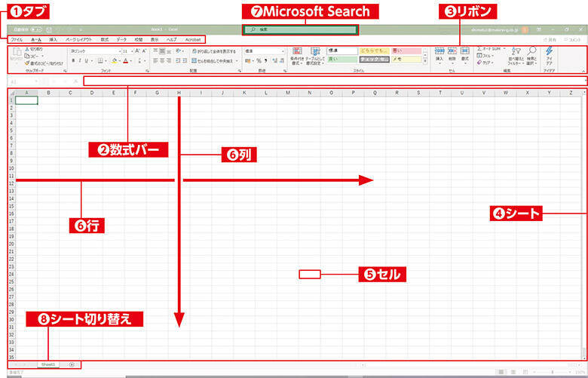Image resolution: width=588 pixels, height=378 pixels.
Task: Add a new sheet with plus button
Action: pyautogui.click(x=72, y=364)
